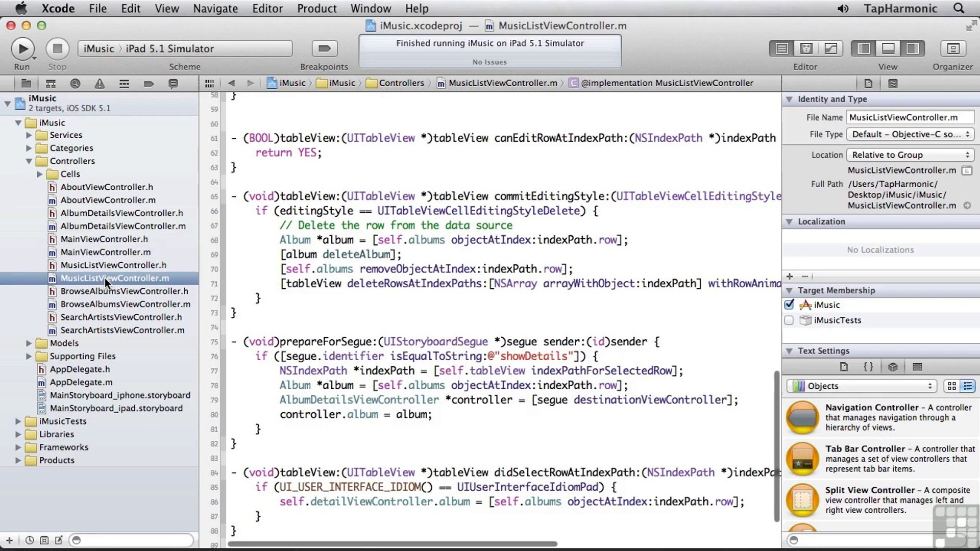Show only source-controlled files filter

coord(44,540)
